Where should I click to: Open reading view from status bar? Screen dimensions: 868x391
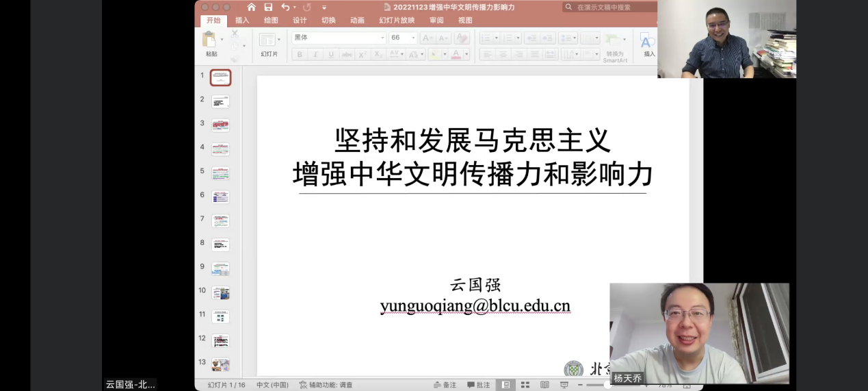(x=544, y=385)
